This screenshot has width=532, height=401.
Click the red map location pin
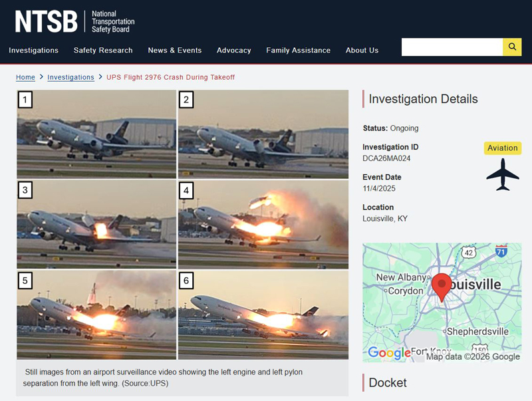(x=442, y=287)
